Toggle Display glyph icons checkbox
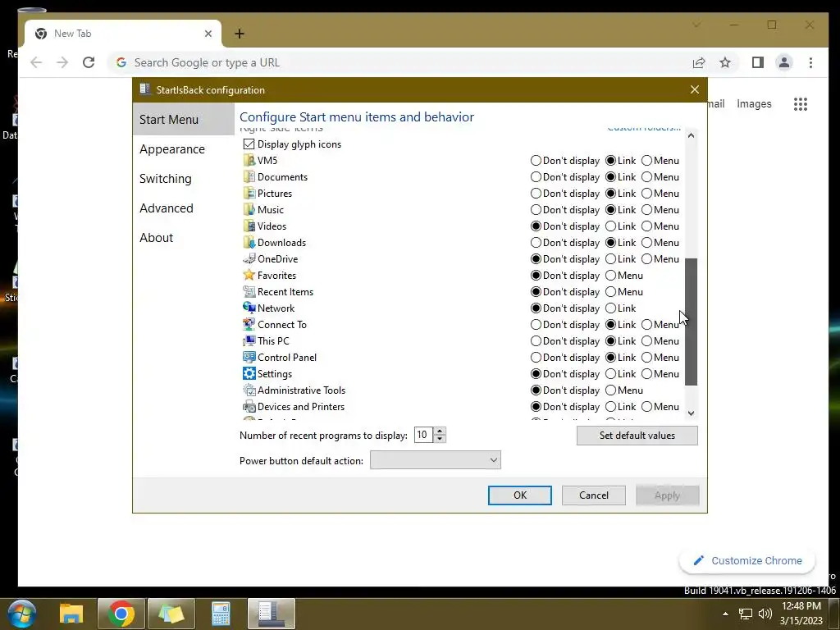 pyautogui.click(x=249, y=144)
